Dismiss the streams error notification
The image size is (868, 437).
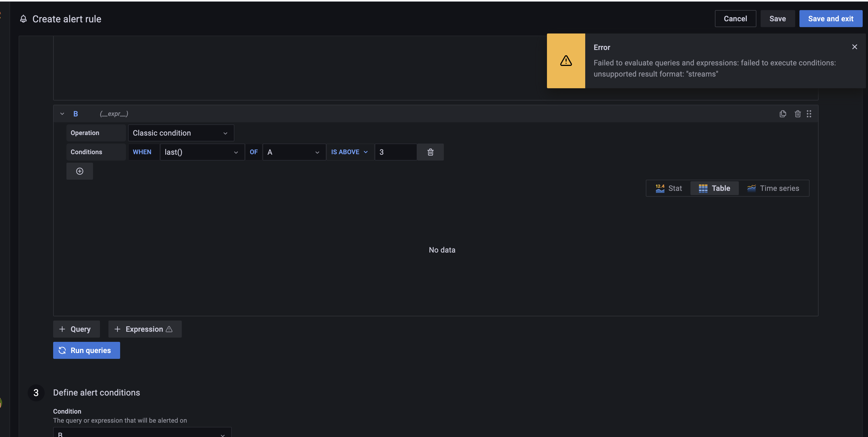pos(854,47)
